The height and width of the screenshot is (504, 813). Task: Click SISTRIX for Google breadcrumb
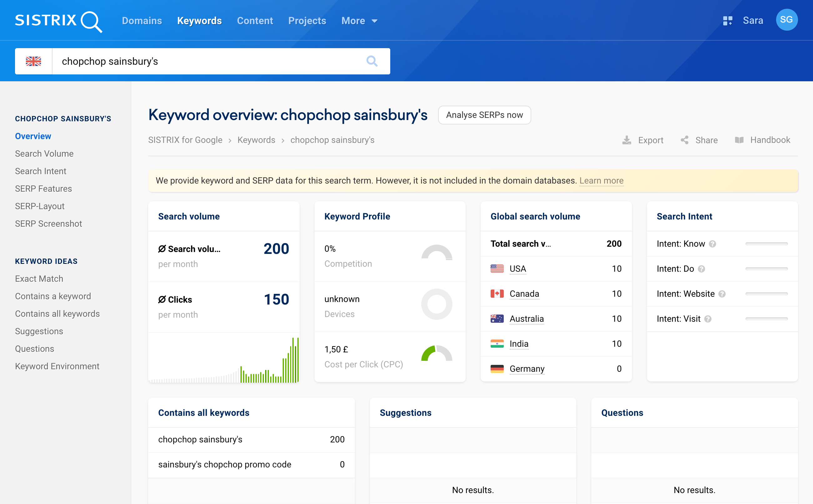185,140
